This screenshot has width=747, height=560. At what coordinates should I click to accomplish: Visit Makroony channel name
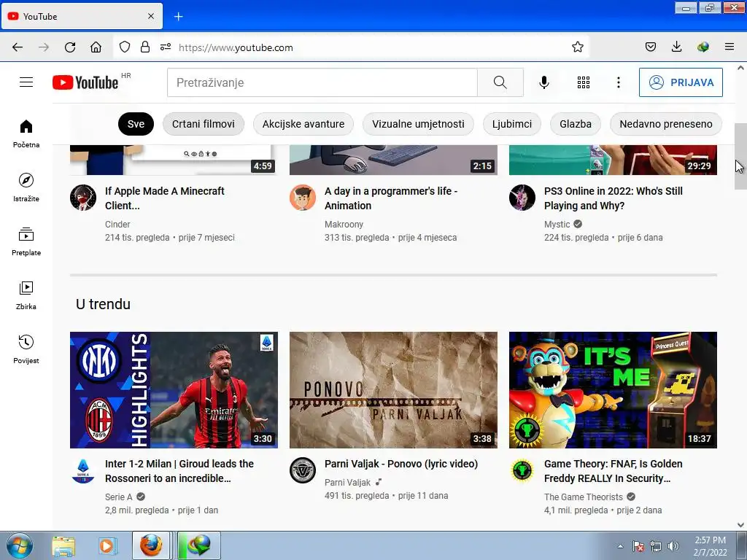pyautogui.click(x=344, y=225)
